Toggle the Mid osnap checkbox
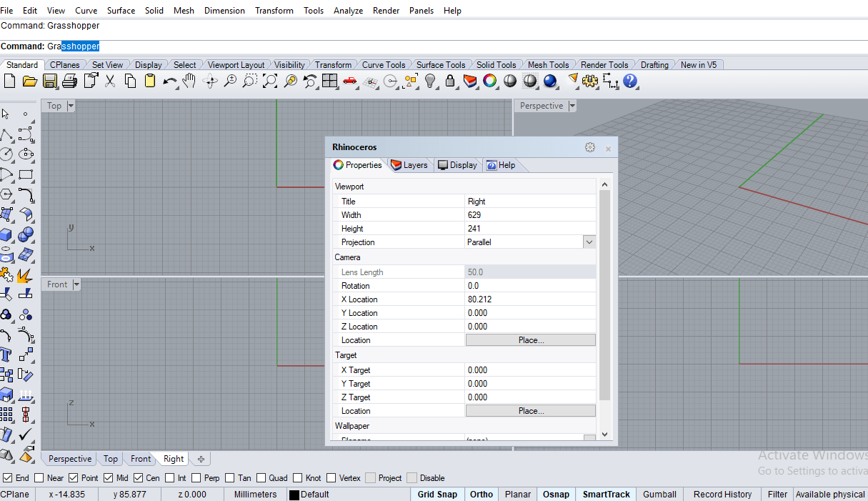868x501 pixels. [108, 478]
